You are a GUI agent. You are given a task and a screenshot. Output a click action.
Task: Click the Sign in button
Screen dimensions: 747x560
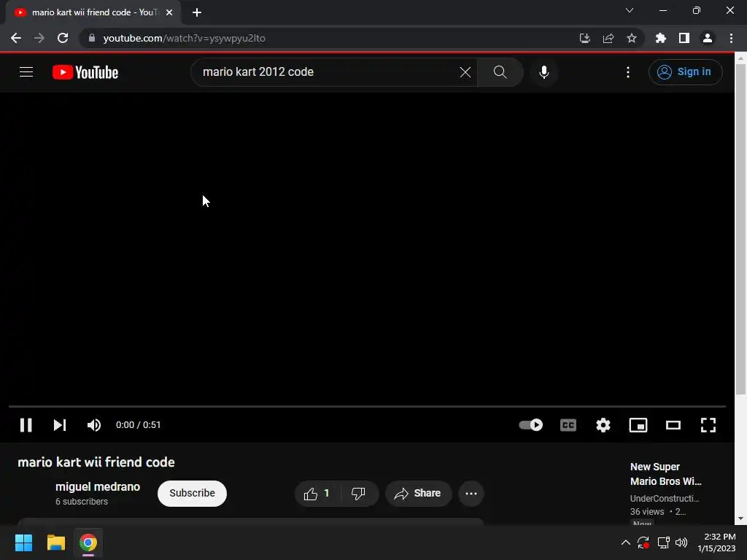tap(685, 72)
